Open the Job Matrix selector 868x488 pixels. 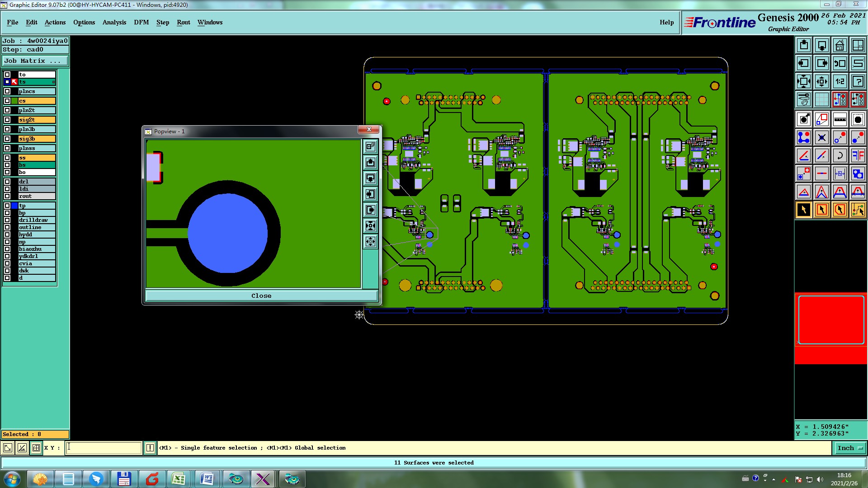click(35, 61)
